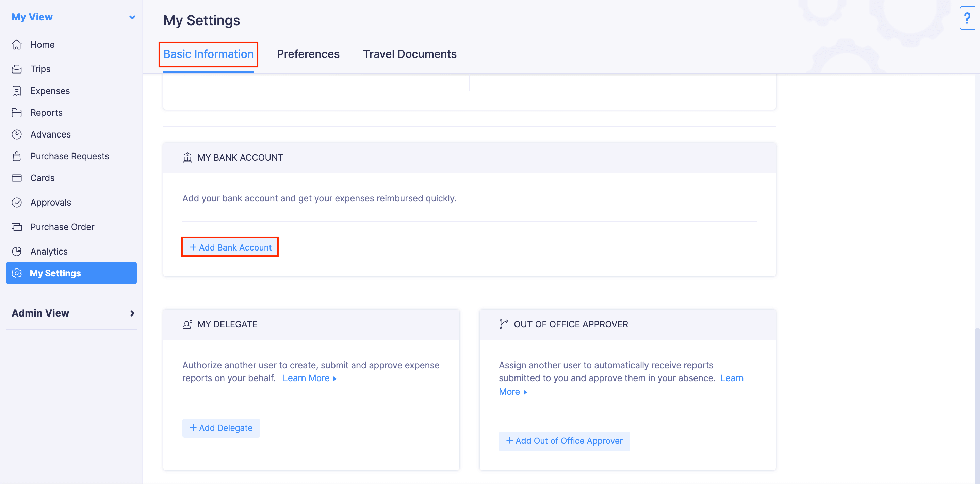Click the Advances clock icon
The width and height of the screenshot is (980, 484).
[x=17, y=134]
